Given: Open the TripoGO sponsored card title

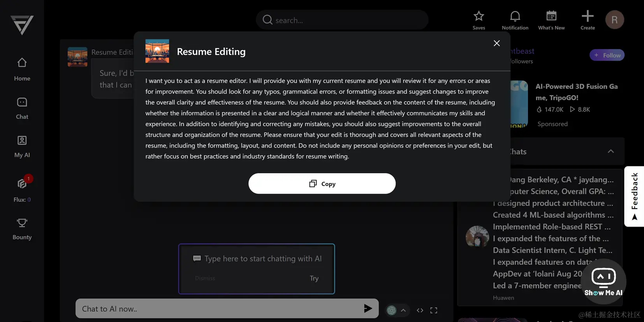Looking at the screenshot, I should pyautogui.click(x=576, y=92).
